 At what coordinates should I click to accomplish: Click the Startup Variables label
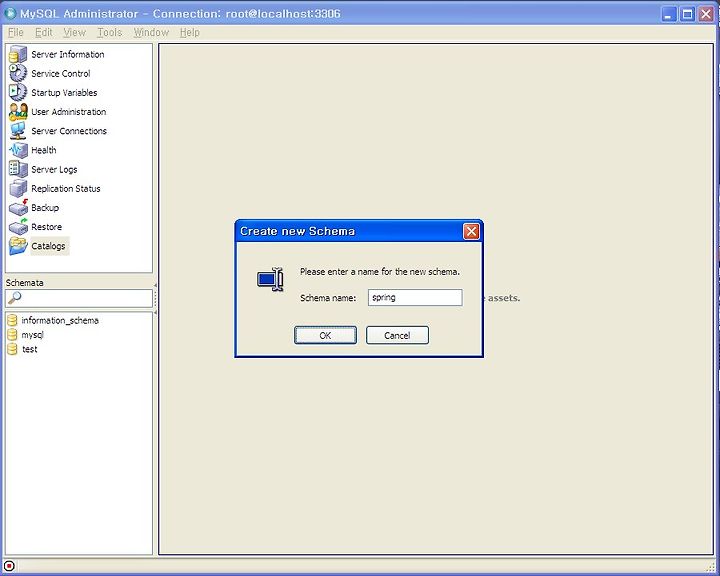pos(64,93)
